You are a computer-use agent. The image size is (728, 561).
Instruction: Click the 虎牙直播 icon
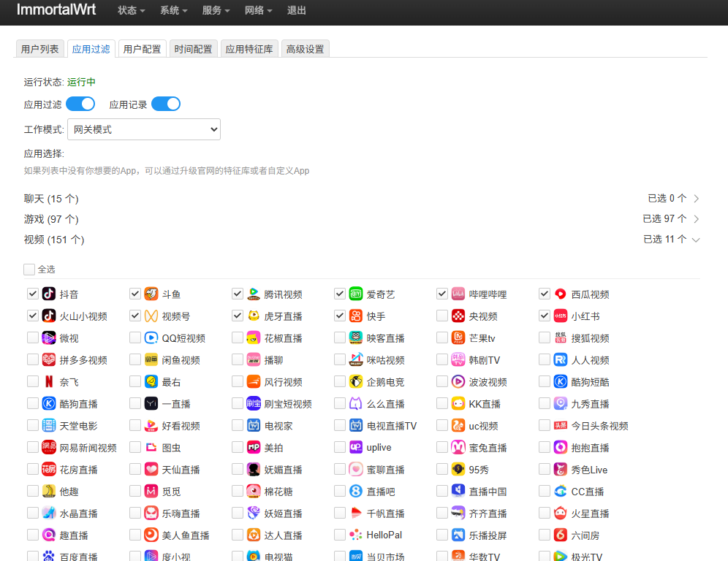pyautogui.click(x=254, y=316)
